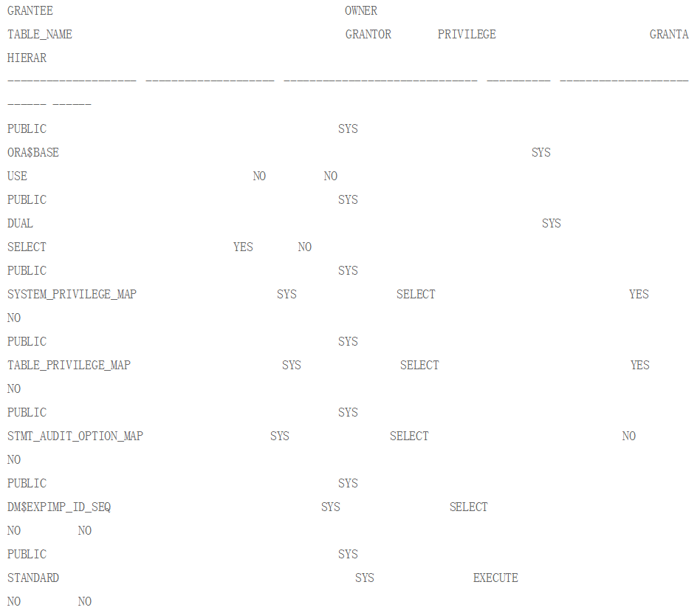Click the GRANTEE column header
The height and width of the screenshot is (613, 700).
coord(30,11)
